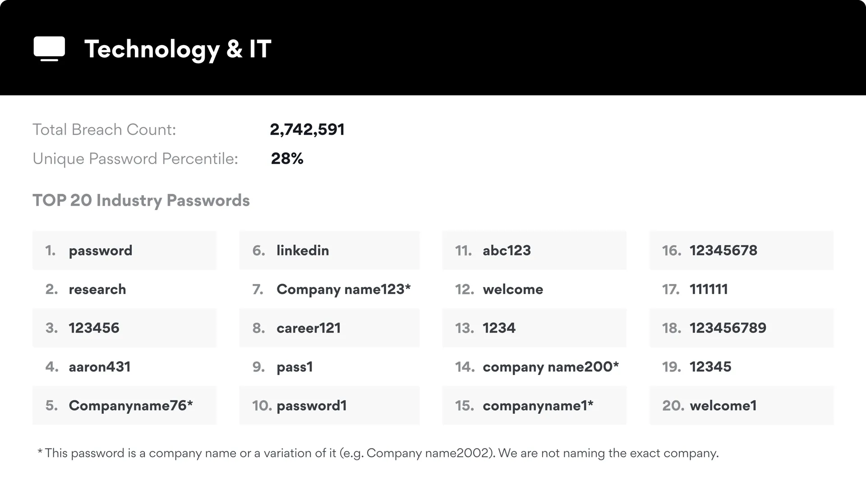Click the 28% unique password percentile value
866x504 pixels.
[x=287, y=159]
